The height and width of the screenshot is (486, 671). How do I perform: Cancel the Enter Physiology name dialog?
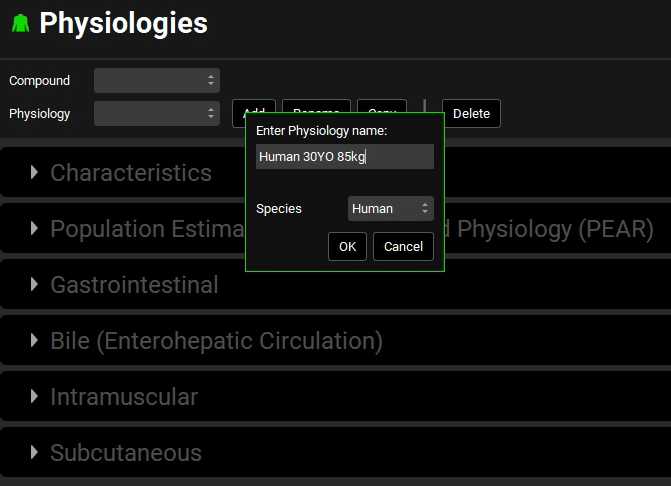click(x=403, y=247)
